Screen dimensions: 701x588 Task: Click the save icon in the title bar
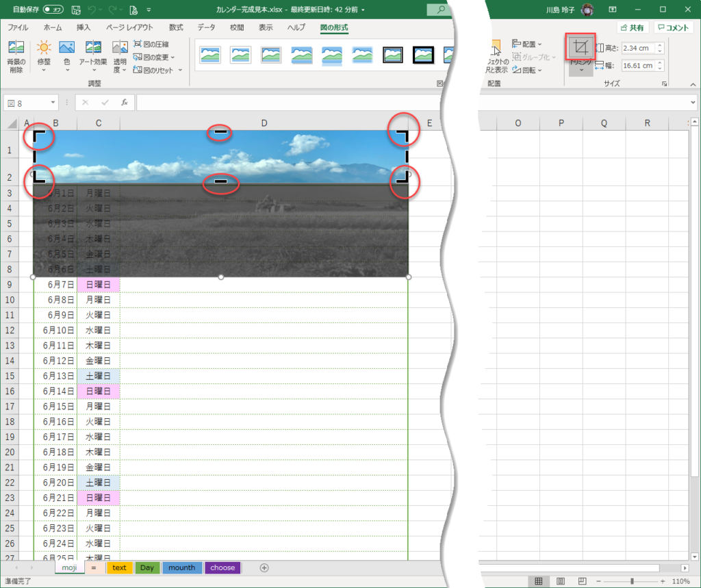76,10
